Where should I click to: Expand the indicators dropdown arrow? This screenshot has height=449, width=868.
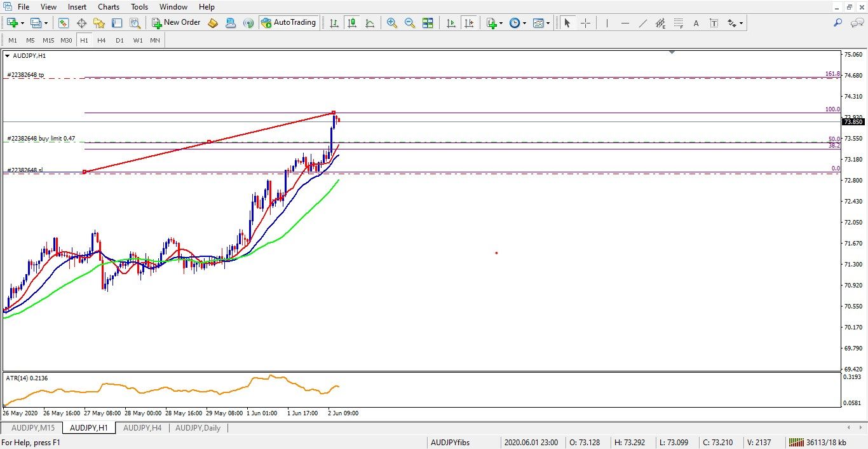click(501, 23)
